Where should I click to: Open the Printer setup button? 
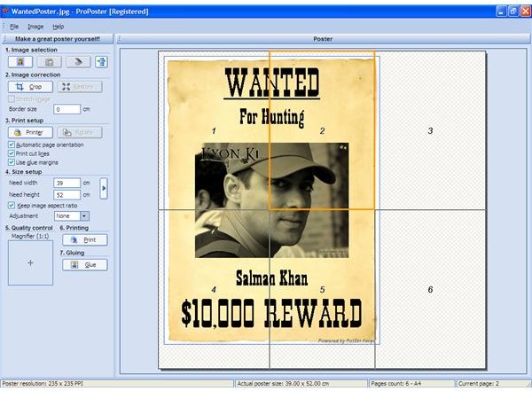pyautogui.click(x=30, y=132)
